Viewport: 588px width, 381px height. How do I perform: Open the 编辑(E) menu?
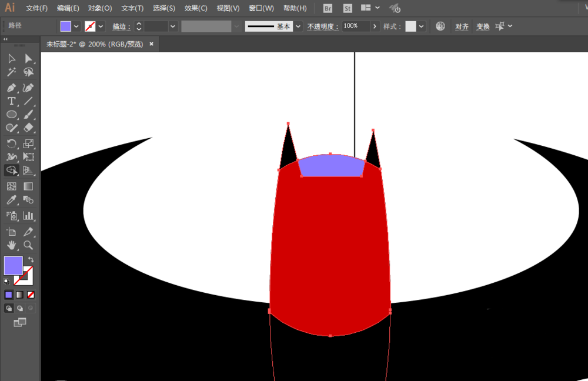coord(68,8)
